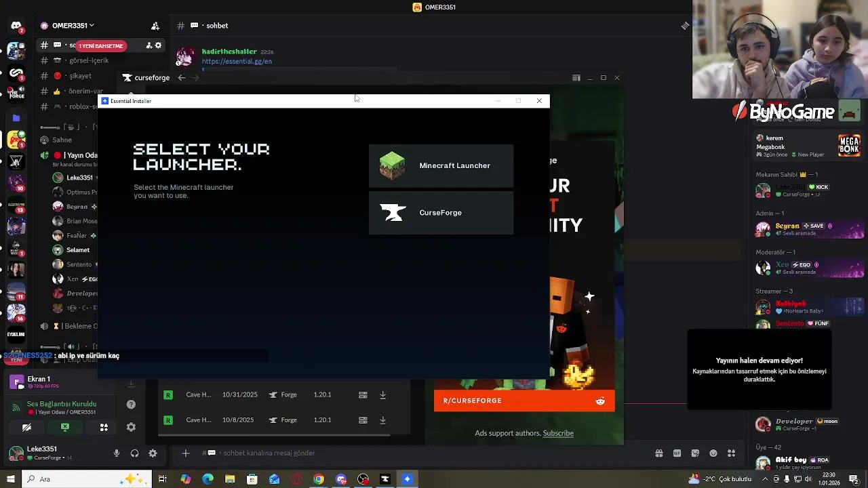Click the Windows search box 'Ara'
The height and width of the screenshot is (488, 868).
click(x=88, y=479)
